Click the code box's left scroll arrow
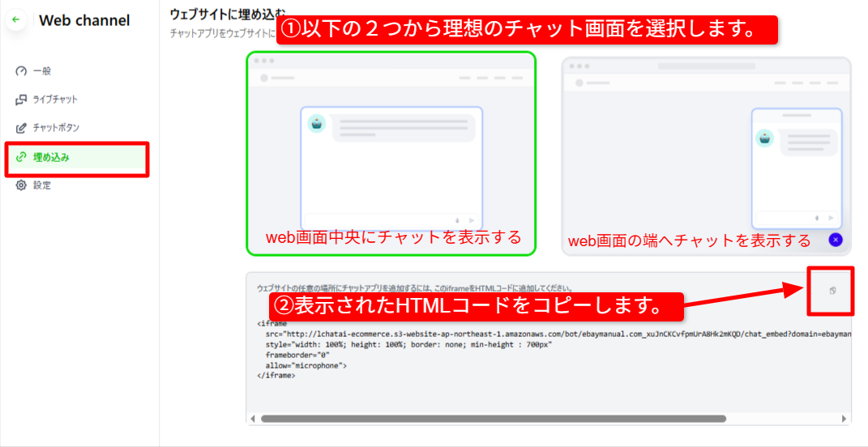 tap(252, 419)
